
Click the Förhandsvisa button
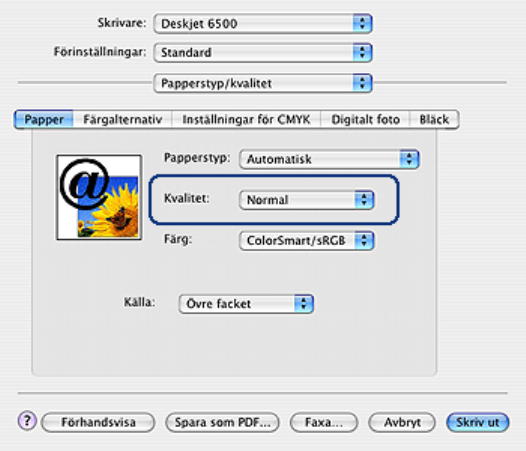tap(98, 422)
